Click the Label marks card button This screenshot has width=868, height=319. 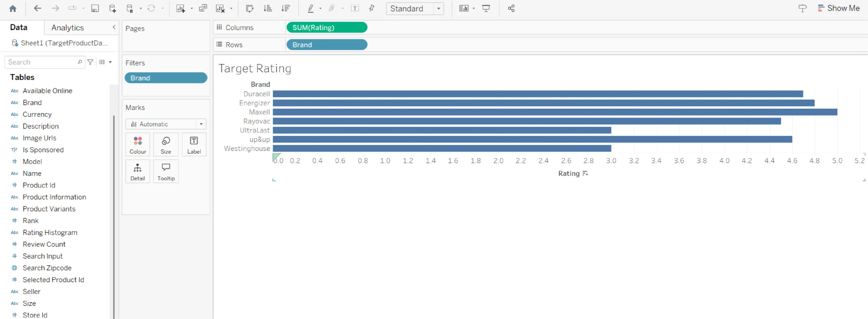(194, 145)
